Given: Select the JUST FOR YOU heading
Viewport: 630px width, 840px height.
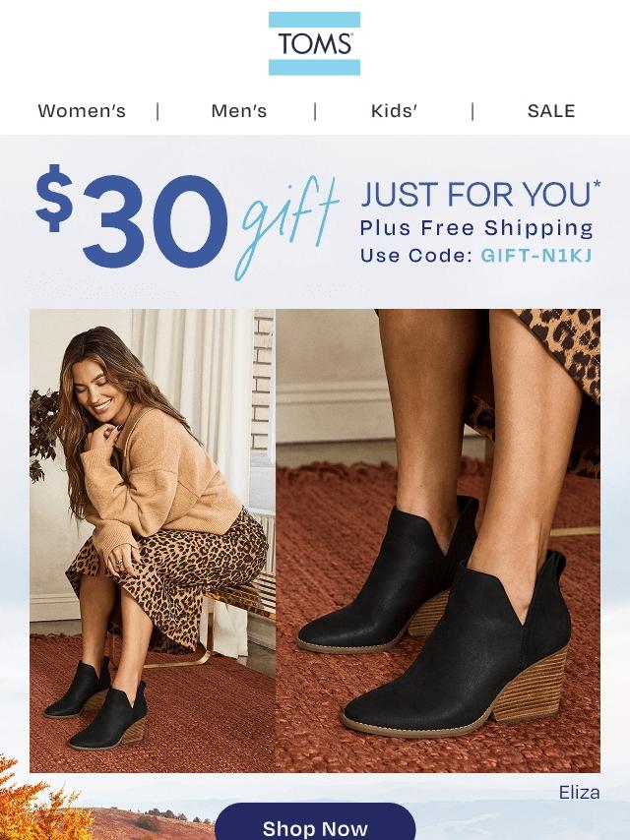Looking at the screenshot, I should 480,194.
